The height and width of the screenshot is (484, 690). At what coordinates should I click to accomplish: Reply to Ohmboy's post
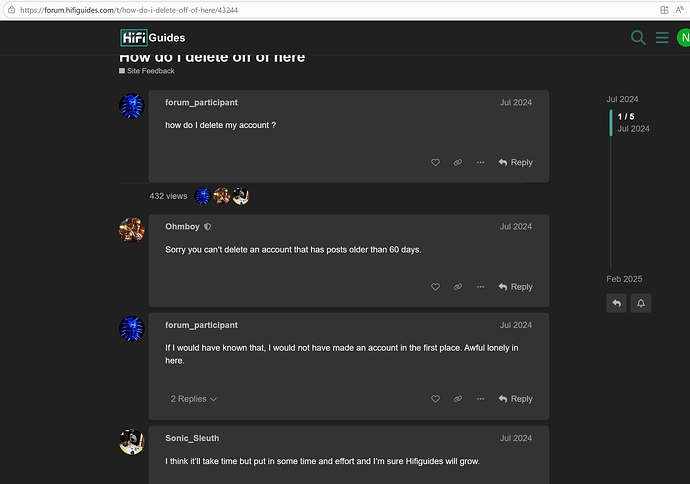(x=515, y=287)
